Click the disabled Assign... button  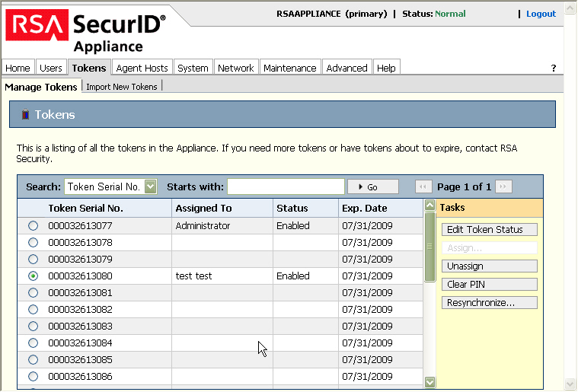point(490,248)
